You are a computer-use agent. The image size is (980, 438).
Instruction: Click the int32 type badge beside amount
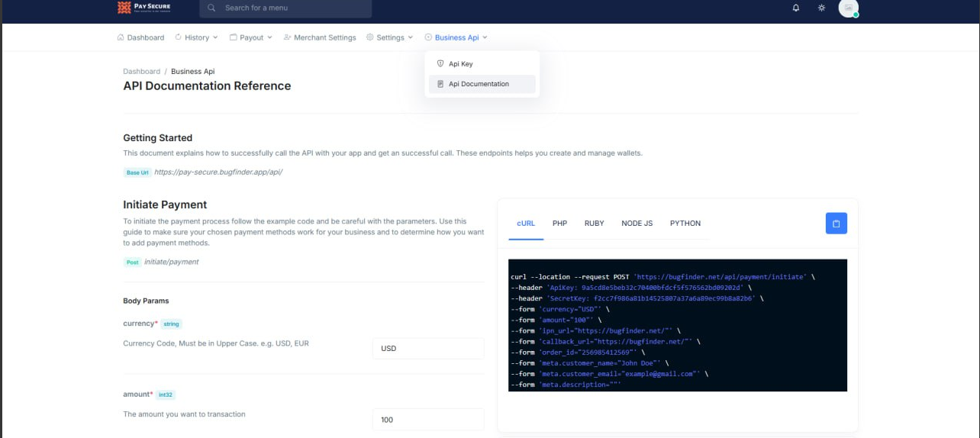pos(166,395)
